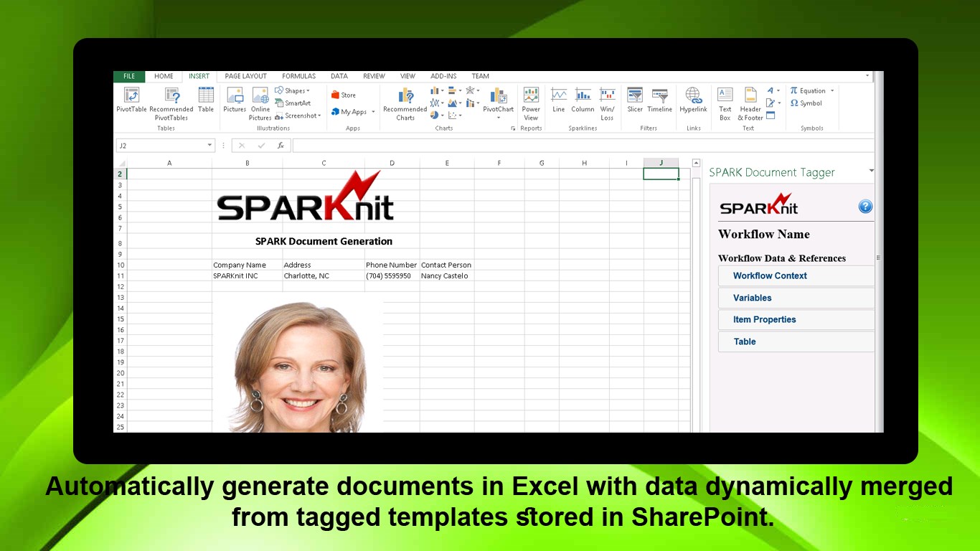Open the Charts dialog launcher
Screen dimensions: 980x551
coord(513,128)
